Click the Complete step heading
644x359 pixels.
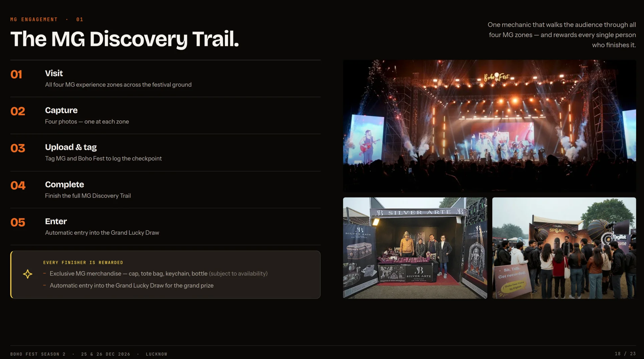click(x=64, y=184)
